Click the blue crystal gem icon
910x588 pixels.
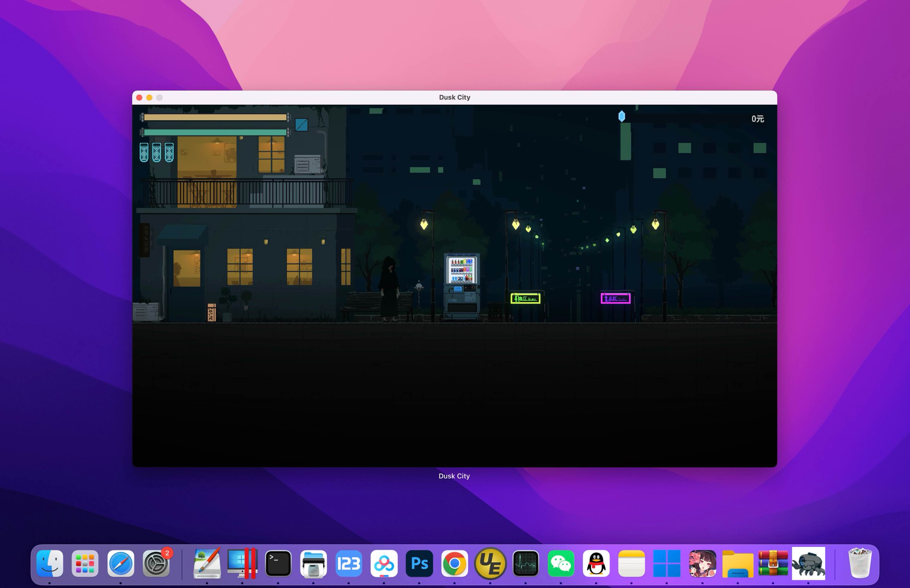[x=622, y=117]
